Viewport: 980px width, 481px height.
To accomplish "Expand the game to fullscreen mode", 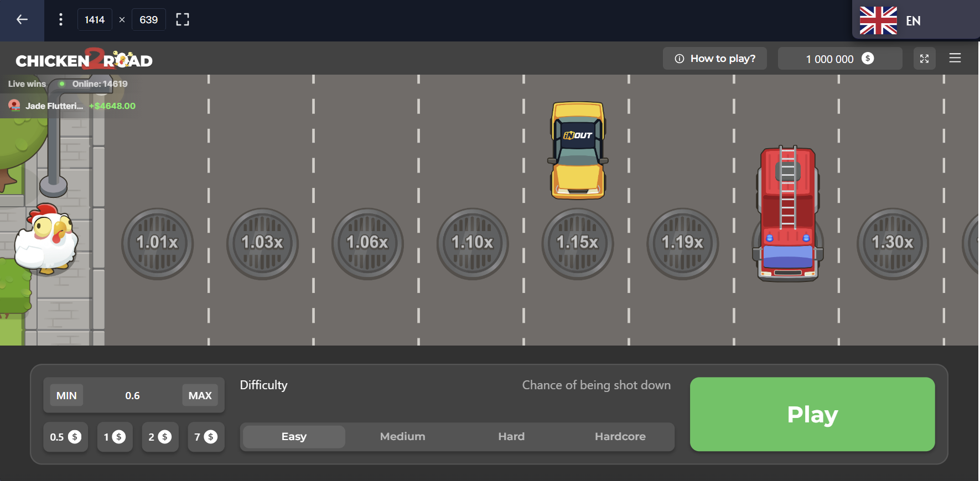I will tap(924, 59).
